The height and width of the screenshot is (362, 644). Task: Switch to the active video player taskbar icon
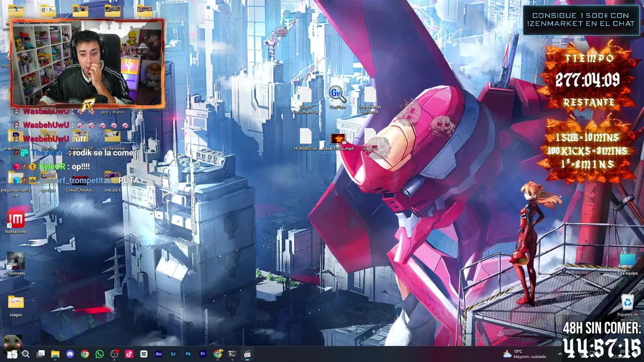[x=247, y=354]
